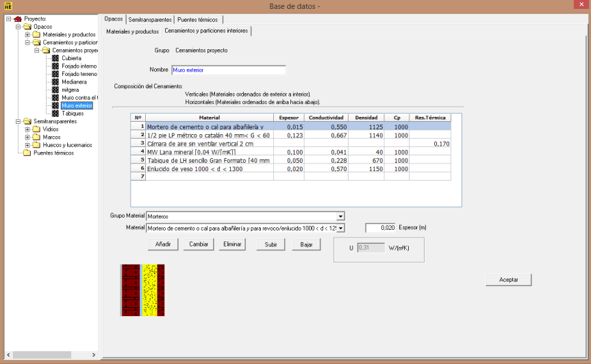Expand the Marcos tree node
The height and width of the screenshot is (364, 591).
tap(27, 137)
